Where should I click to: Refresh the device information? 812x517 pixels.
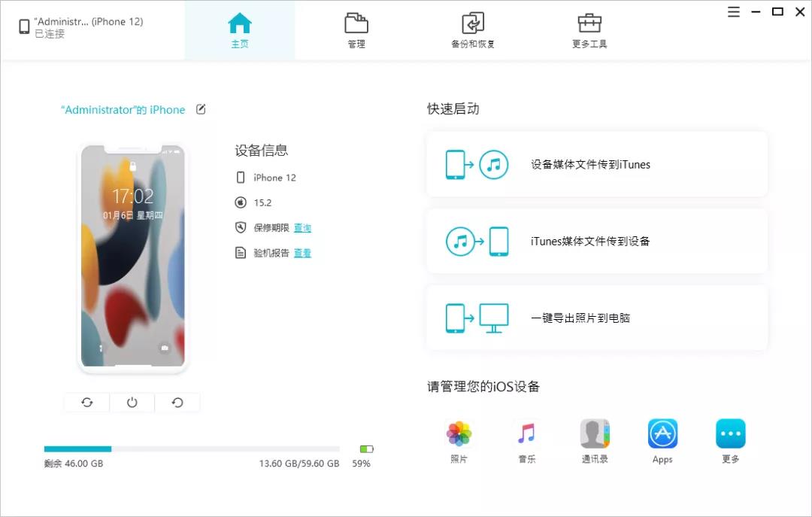86,402
